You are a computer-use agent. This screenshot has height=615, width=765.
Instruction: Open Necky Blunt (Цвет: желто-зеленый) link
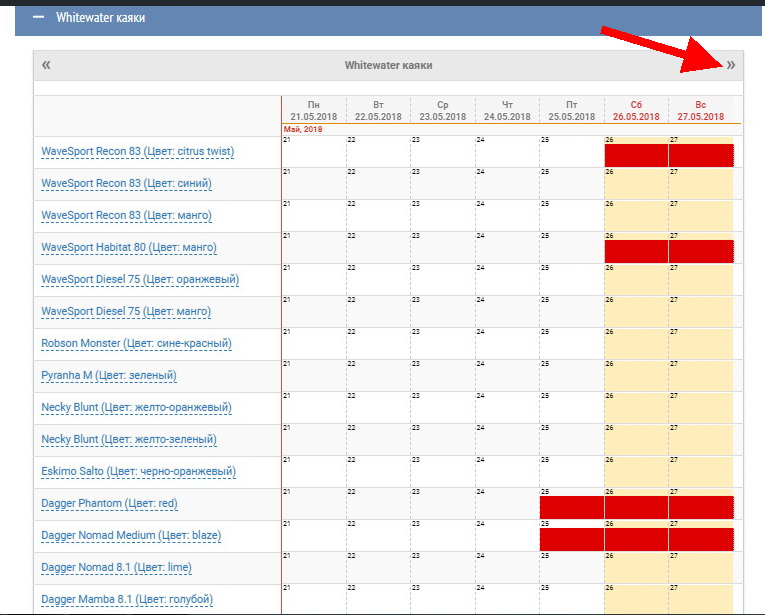tap(129, 439)
